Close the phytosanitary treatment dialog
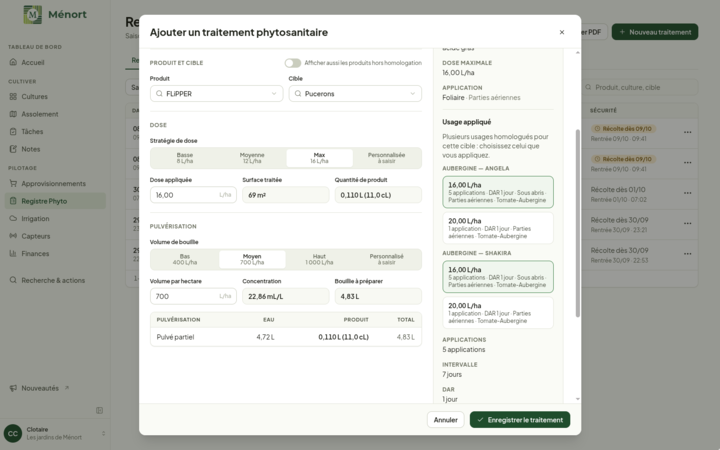The height and width of the screenshot is (450, 720). [562, 32]
